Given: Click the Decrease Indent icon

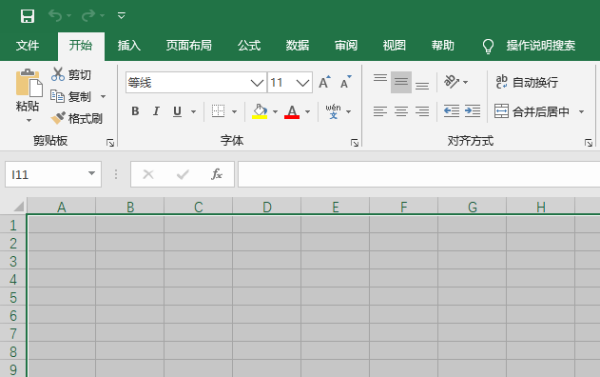Looking at the screenshot, I should [x=452, y=111].
